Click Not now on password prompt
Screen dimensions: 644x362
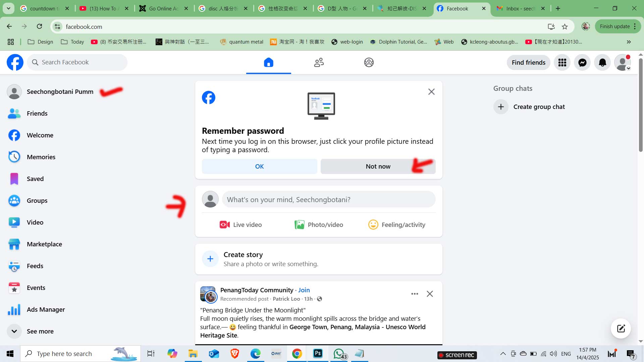378,166
